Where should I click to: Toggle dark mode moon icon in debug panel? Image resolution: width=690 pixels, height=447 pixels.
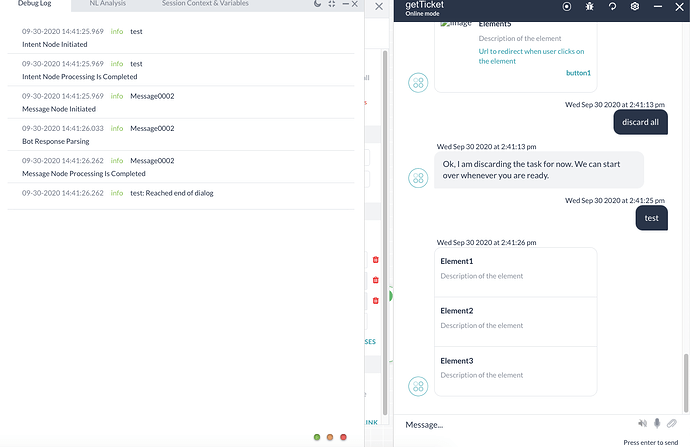pyautogui.click(x=317, y=5)
